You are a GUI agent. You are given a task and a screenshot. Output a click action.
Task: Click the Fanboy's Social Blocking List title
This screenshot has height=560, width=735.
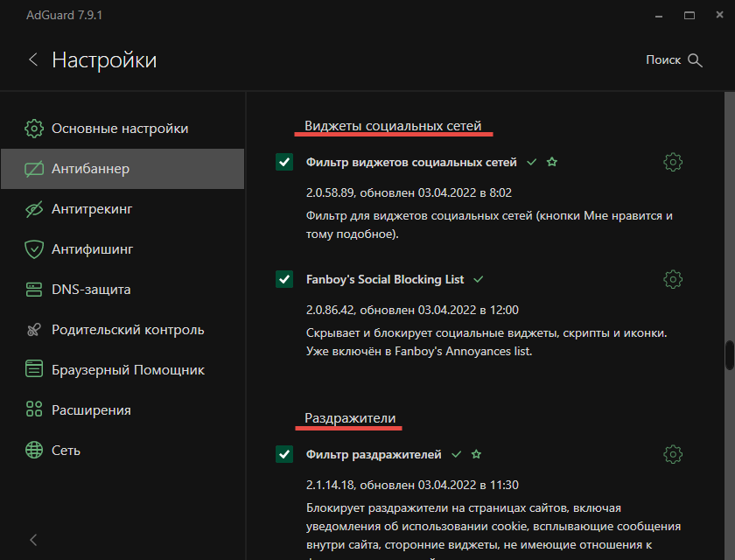[x=385, y=279]
